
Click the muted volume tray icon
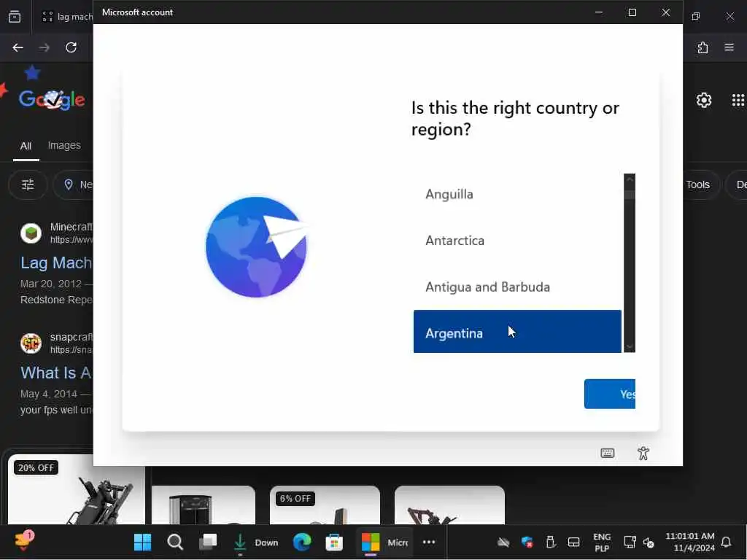(649, 542)
